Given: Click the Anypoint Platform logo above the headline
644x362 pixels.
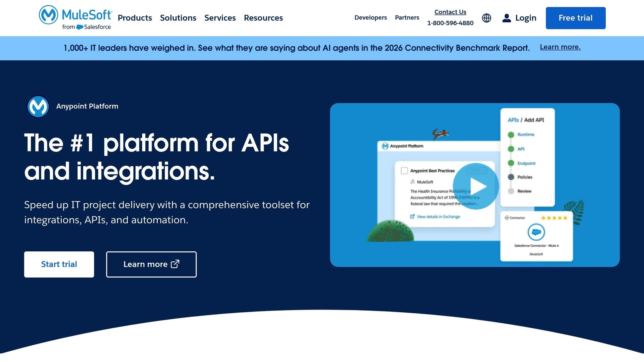Looking at the screenshot, I should (x=38, y=106).
